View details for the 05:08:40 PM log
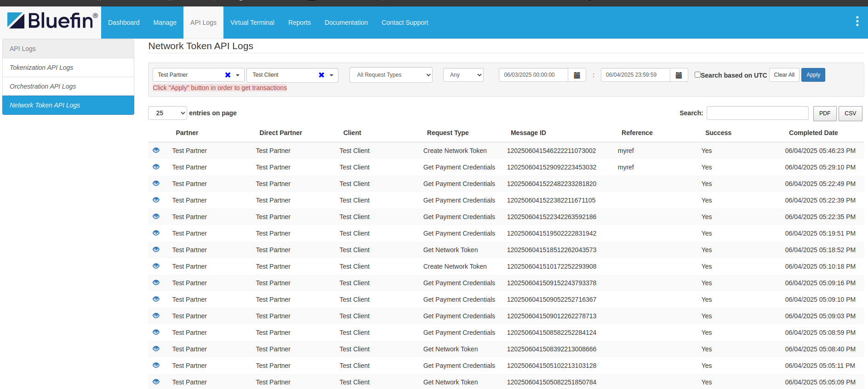 click(x=156, y=349)
